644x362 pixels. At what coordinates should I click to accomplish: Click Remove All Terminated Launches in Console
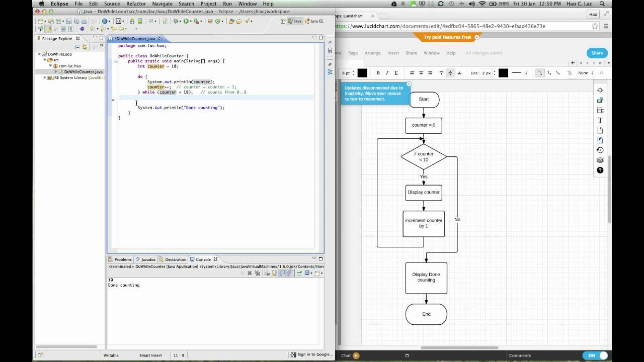click(x=257, y=273)
